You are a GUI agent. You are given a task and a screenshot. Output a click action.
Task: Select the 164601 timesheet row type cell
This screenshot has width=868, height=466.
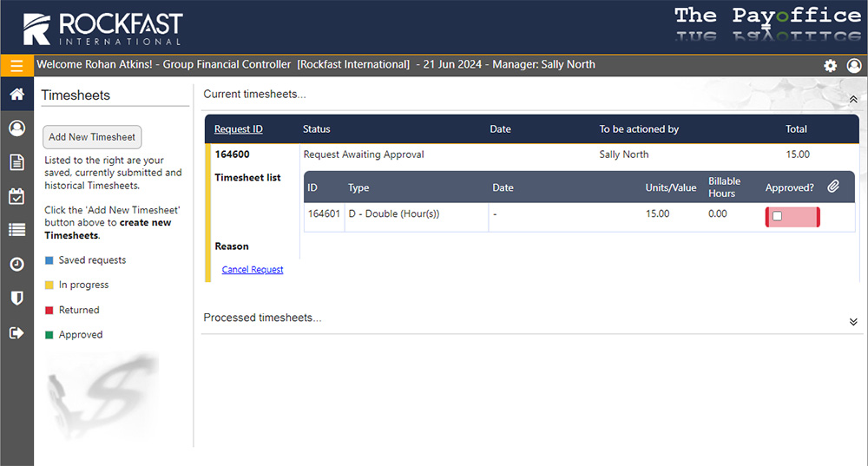click(x=393, y=214)
